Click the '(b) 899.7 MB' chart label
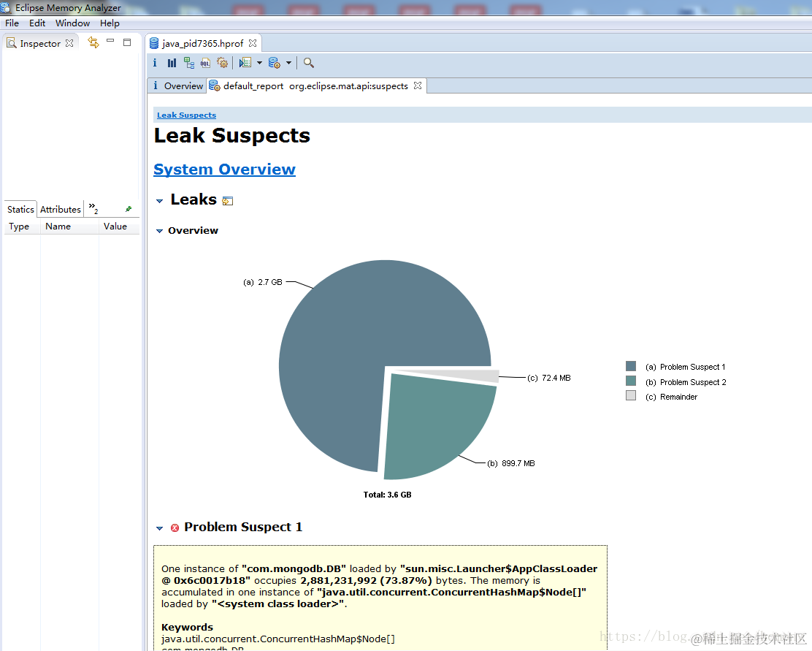Viewport: 812px width, 651px height. click(x=511, y=463)
